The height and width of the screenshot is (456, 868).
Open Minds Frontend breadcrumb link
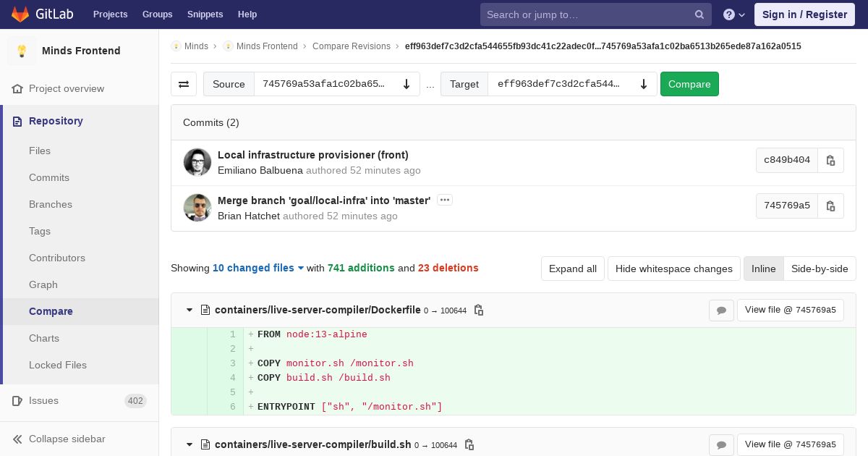coord(267,46)
